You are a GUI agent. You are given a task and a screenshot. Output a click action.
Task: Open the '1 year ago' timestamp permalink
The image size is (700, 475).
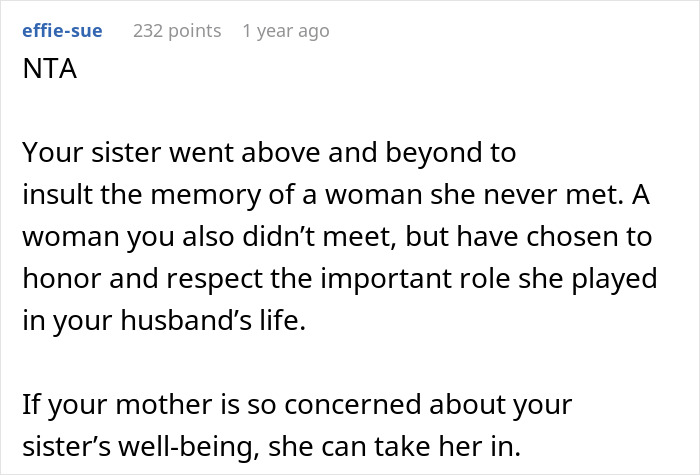point(285,31)
